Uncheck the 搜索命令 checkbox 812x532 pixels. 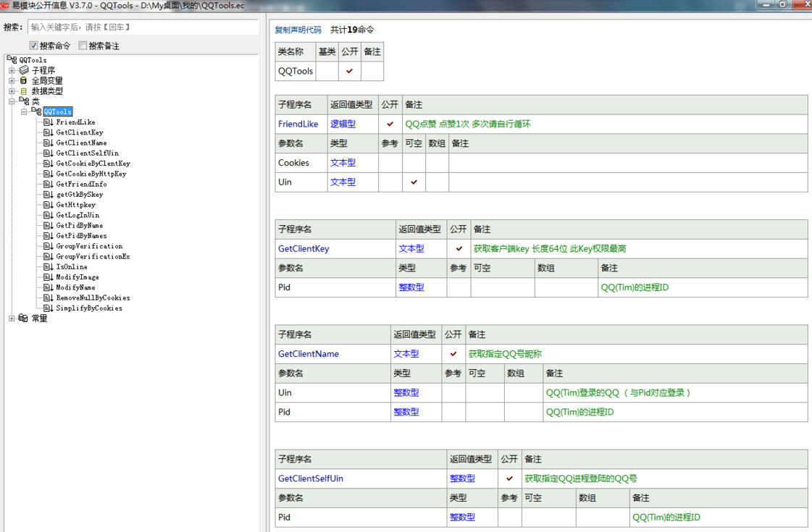click(x=33, y=46)
